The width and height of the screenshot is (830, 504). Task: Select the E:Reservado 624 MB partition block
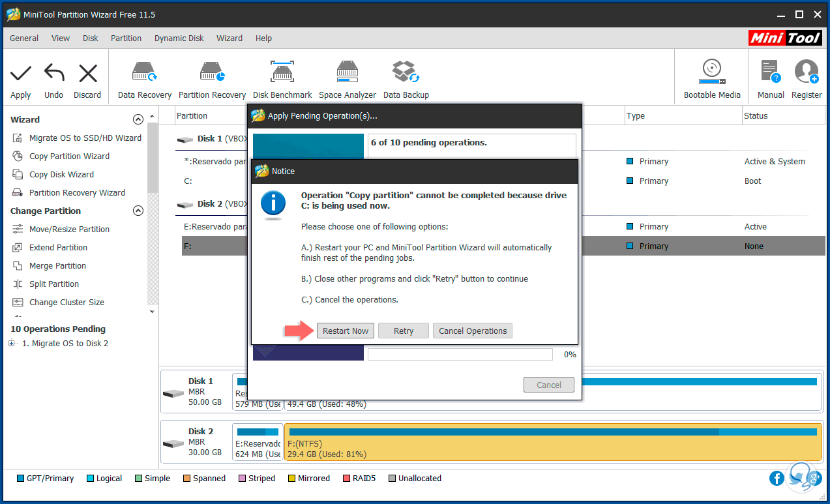pos(258,441)
